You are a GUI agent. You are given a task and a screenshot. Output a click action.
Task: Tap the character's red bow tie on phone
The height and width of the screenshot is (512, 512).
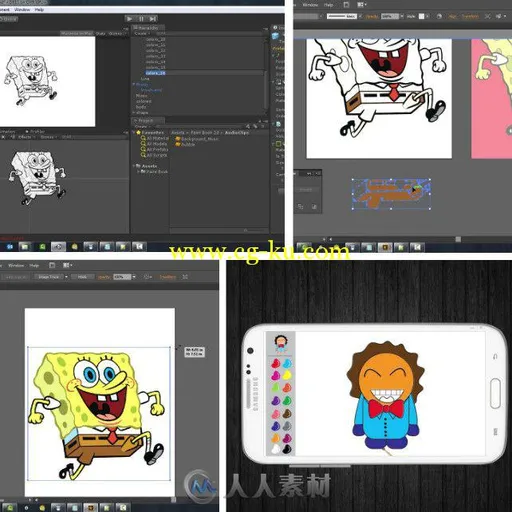[386, 408]
